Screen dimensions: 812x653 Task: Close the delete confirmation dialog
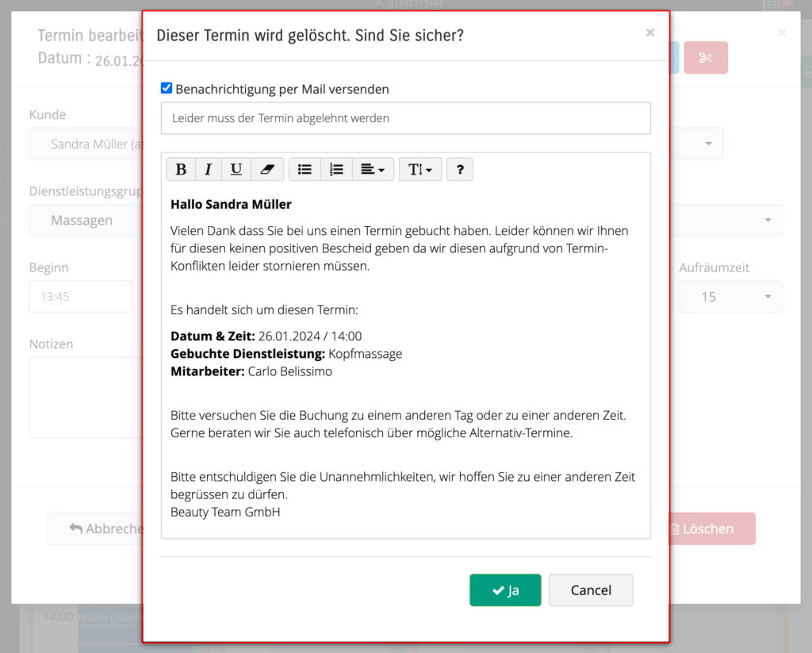[650, 33]
